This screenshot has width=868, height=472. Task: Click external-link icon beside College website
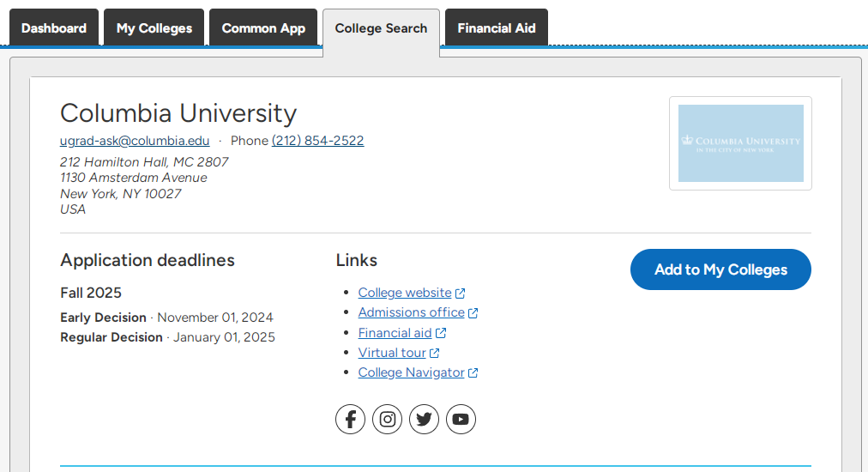pyautogui.click(x=460, y=293)
